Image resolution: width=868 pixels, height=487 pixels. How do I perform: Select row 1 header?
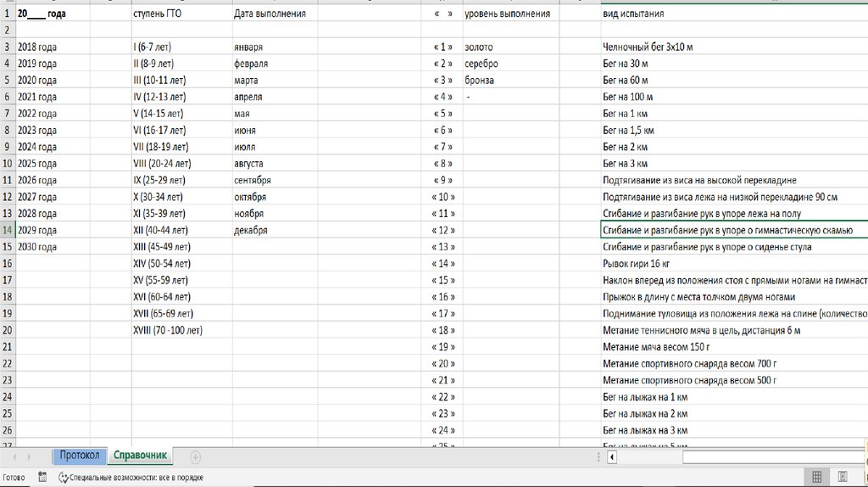(x=7, y=14)
